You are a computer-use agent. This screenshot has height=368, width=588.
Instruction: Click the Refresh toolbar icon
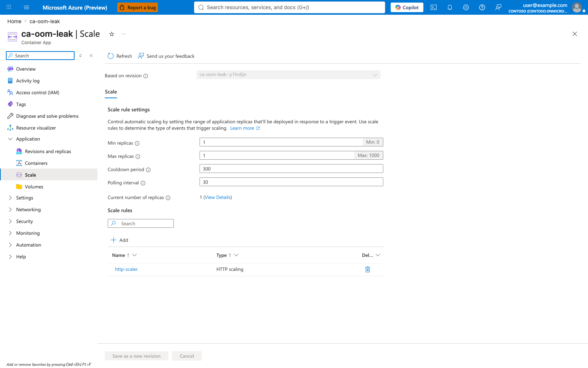point(111,56)
